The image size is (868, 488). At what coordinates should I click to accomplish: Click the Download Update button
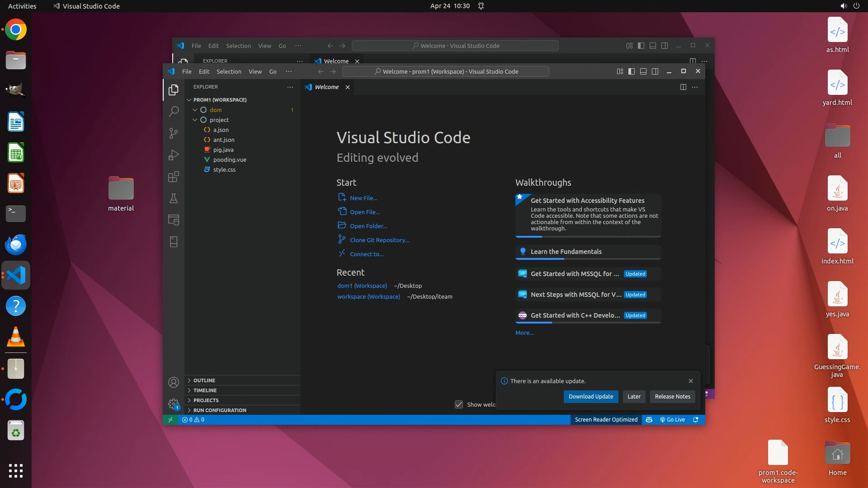590,396
